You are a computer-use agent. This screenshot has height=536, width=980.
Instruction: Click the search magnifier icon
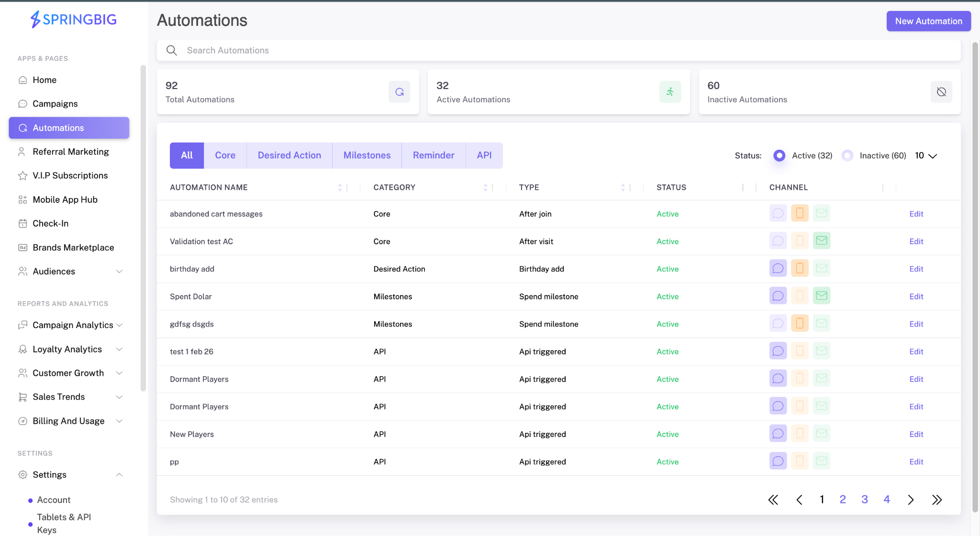click(x=172, y=50)
